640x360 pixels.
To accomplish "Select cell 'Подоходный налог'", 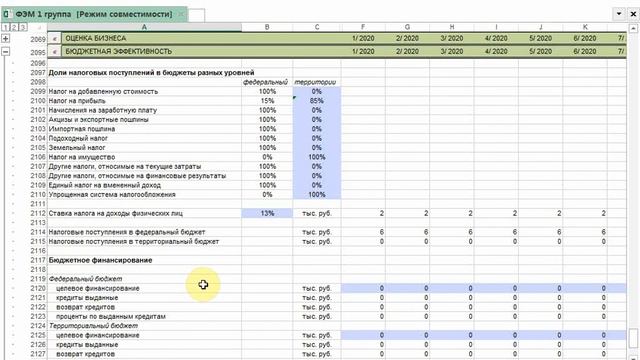I will pyautogui.click(x=144, y=138).
